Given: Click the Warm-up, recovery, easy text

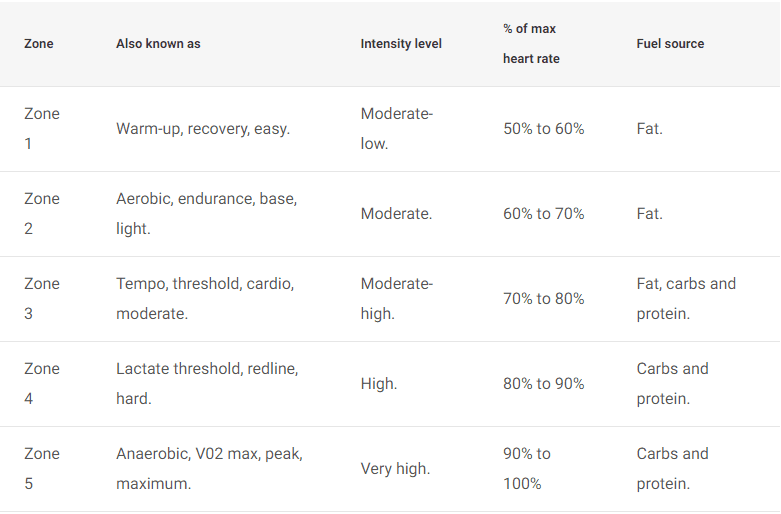Looking at the screenshot, I should pyautogui.click(x=203, y=129).
